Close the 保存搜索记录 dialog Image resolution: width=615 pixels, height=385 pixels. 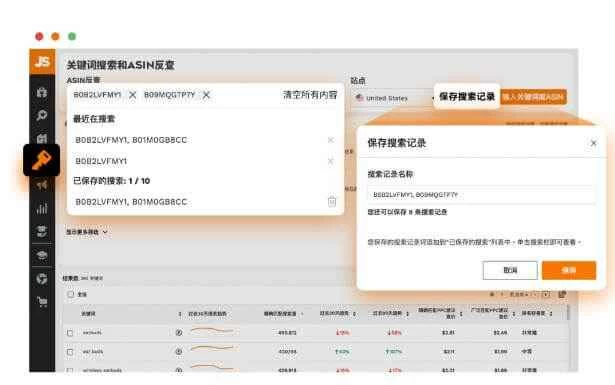(x=593, y=143)
